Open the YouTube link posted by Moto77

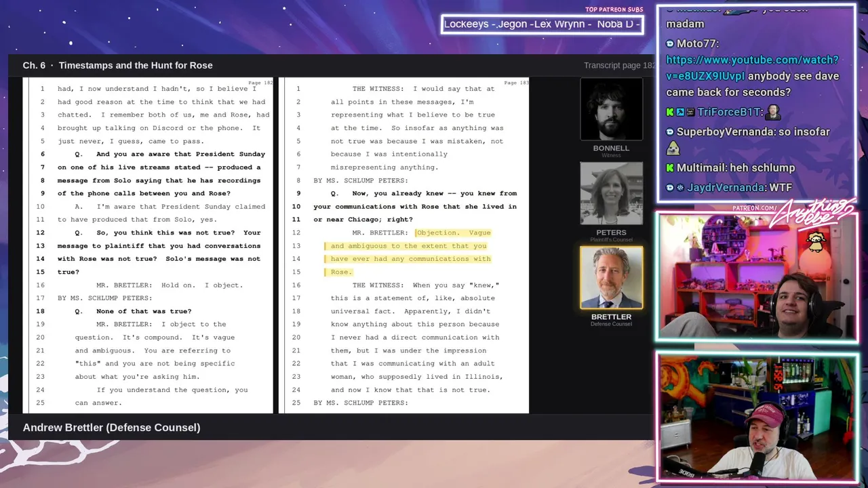pyautogui.click(x=752, y=68)
